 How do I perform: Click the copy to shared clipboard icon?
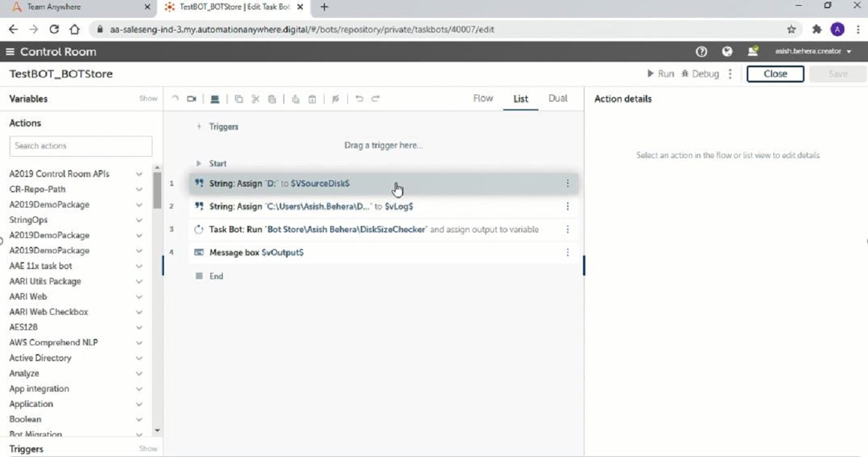(295, 99)
